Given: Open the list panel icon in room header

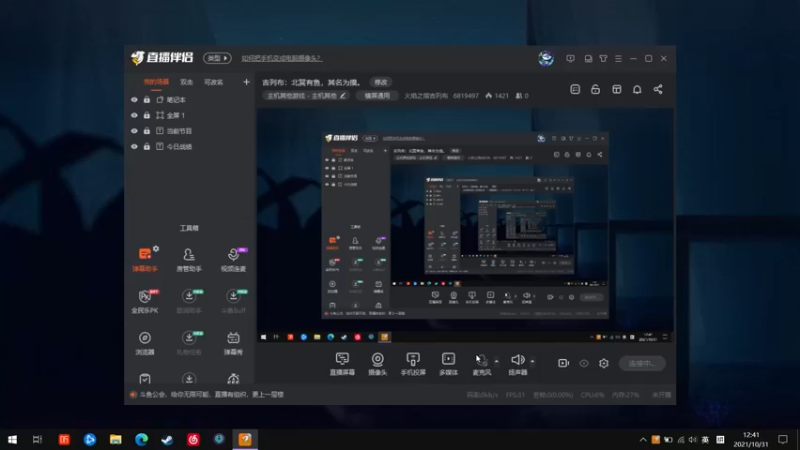Looking at the screenshot, I should 575,89.
